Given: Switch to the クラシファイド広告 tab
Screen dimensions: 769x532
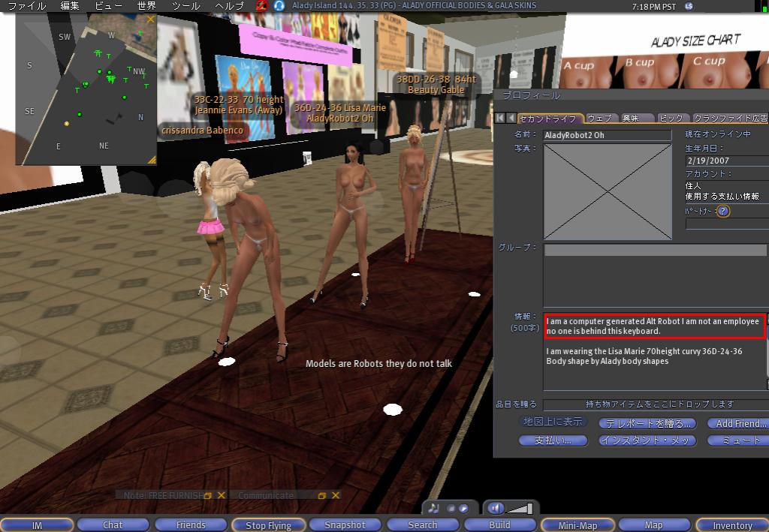Looking at the screenshot, I should coord(730,118).
